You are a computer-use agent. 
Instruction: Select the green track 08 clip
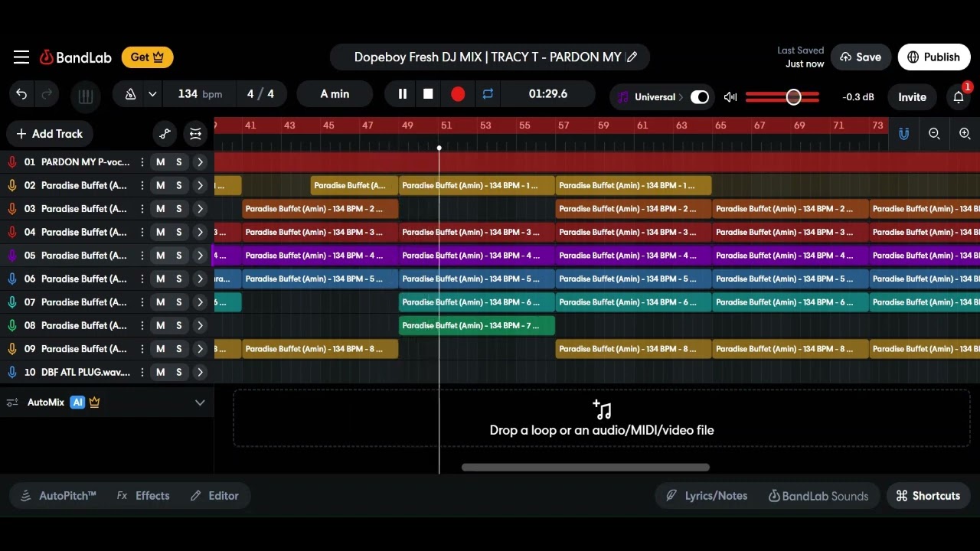click(x=476, y=325)
